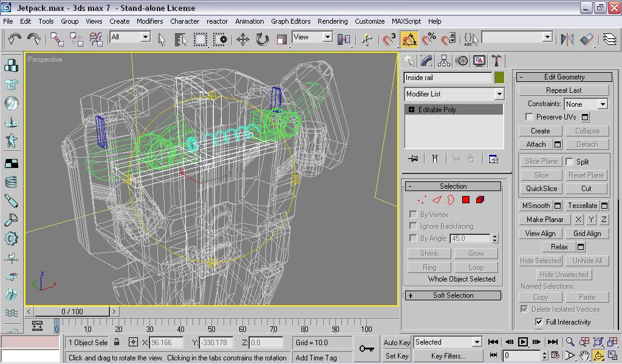The width and height of the screenshot is (622, 364).
Task: Click the green object color swatch
Action: point(499,78)
